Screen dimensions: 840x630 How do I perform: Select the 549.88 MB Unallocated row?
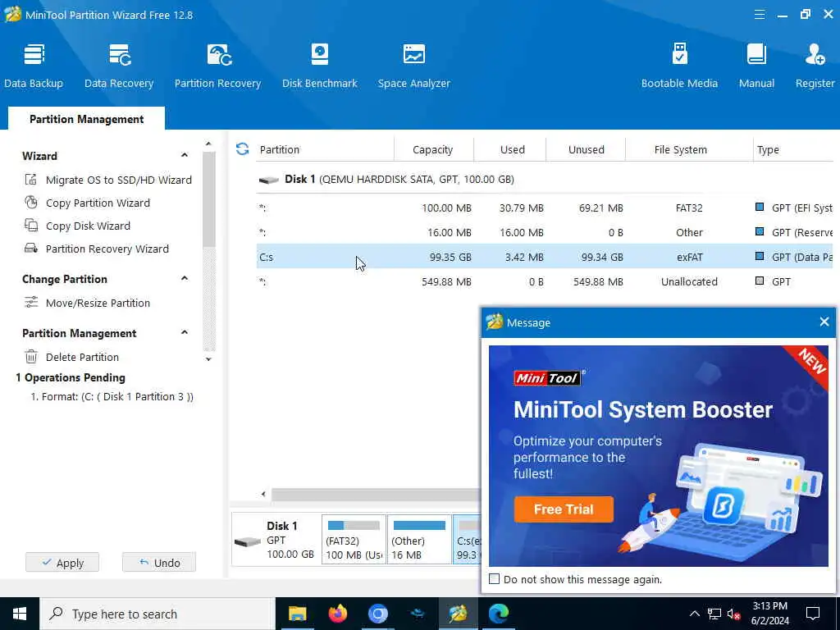pyautogui.click(x=546, y=282)
